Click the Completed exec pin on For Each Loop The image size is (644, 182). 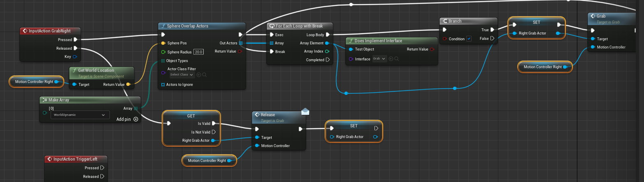tap(328, 60)
